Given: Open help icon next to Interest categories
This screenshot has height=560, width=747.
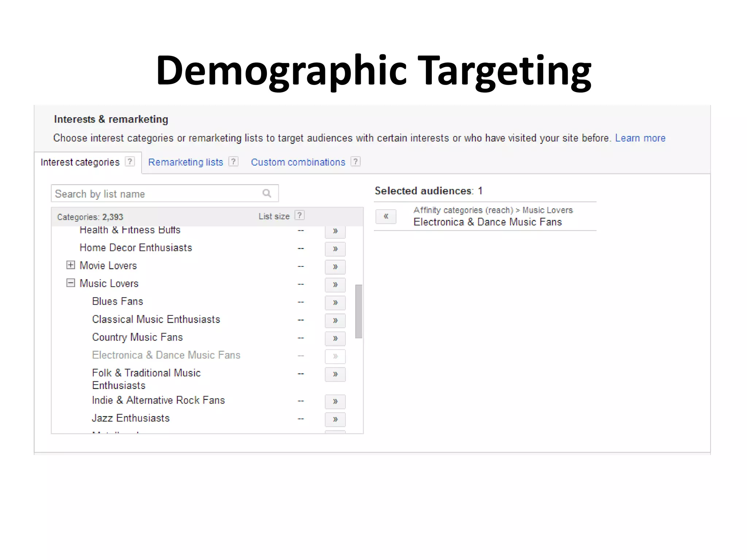Looking at the screenshot, I should [x=130, y=162].
